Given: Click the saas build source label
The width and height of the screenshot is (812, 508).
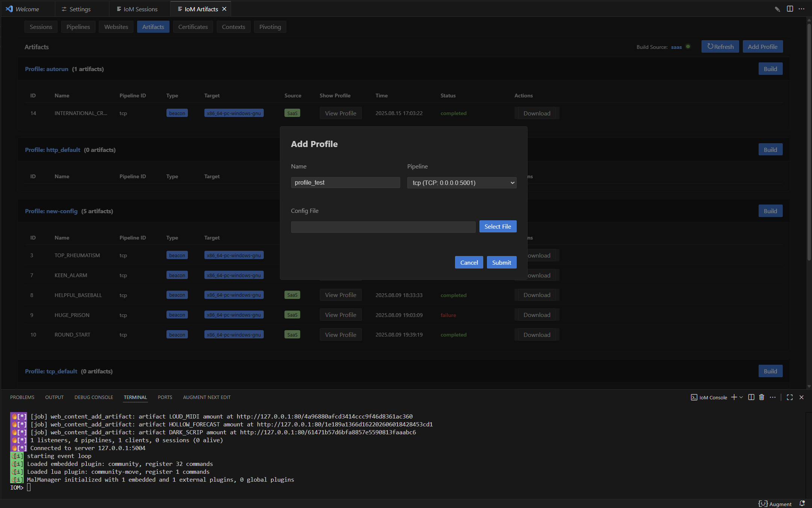Looking at the screenshot, I should (x=676, y=47).
